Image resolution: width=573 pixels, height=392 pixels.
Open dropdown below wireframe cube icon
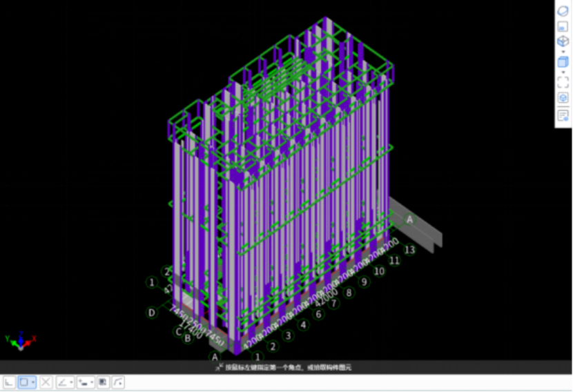click(563, 52)
